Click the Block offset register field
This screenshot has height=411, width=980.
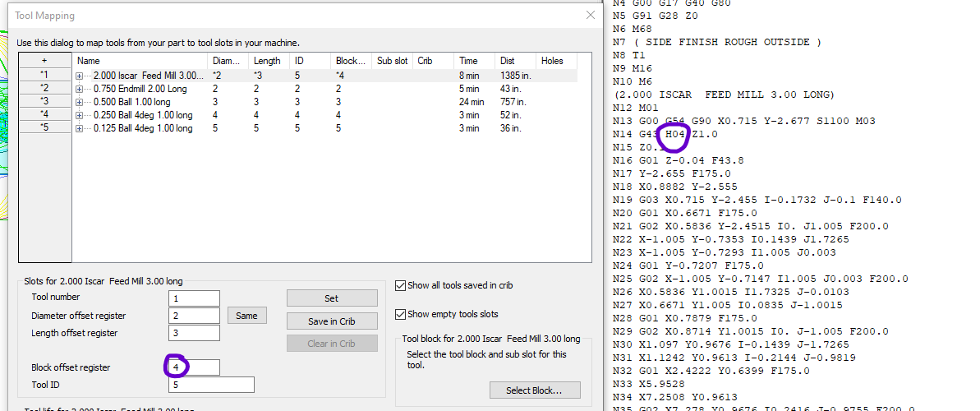(195, 367)
